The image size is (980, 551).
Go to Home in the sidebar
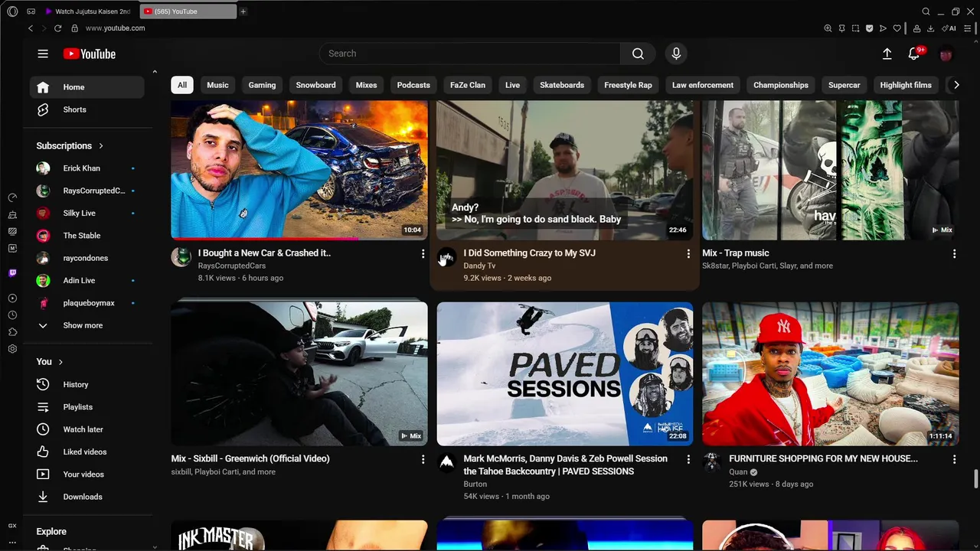tap(87, 87)
